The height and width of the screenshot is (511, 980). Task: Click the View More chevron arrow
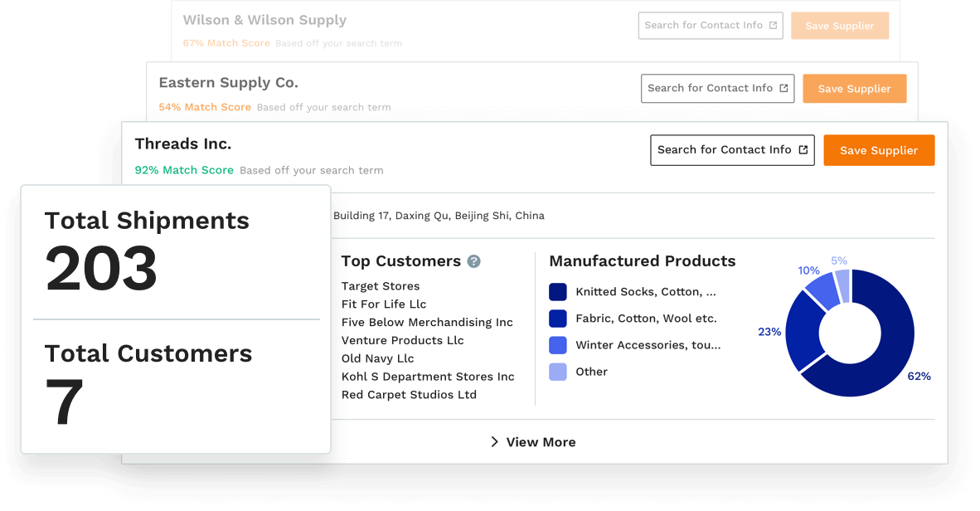(494, 441)
